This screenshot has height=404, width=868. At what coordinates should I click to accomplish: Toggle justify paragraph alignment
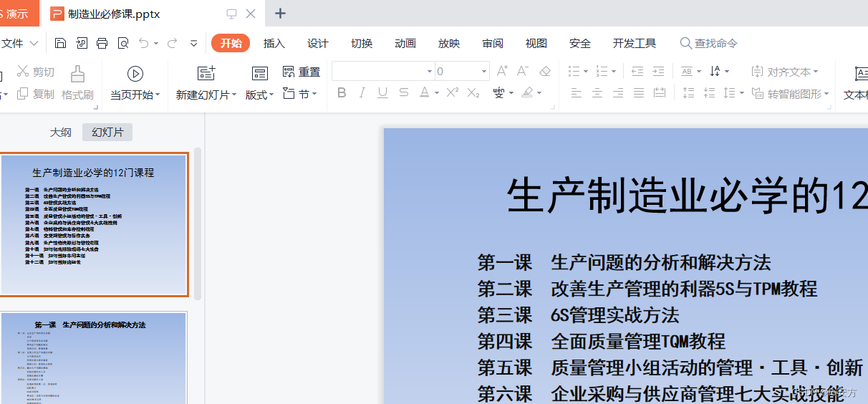639,93
